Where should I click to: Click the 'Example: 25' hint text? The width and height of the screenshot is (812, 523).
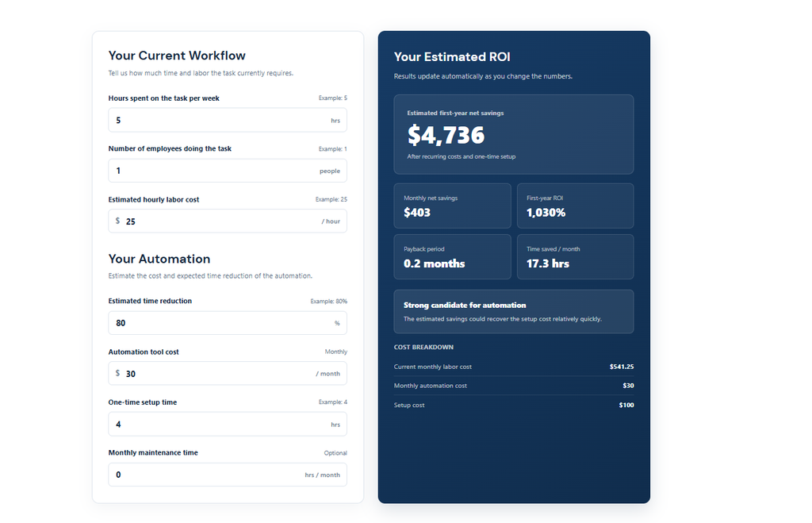tap(331, 199)
